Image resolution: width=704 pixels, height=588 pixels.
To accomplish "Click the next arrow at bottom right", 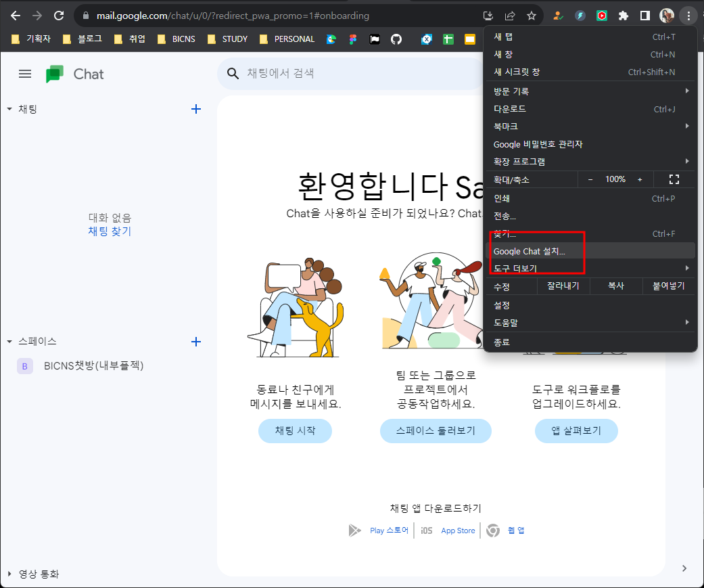I will click(x=684, y=568).
